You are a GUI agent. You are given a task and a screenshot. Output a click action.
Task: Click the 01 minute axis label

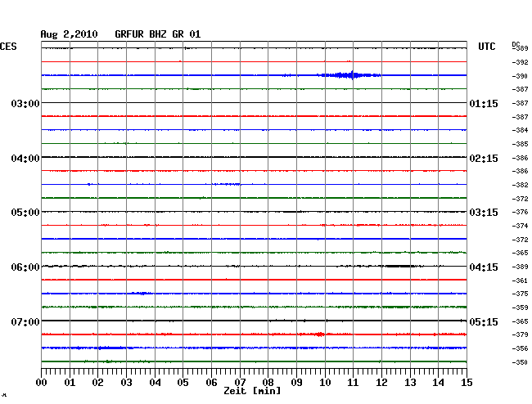[70, 383]
